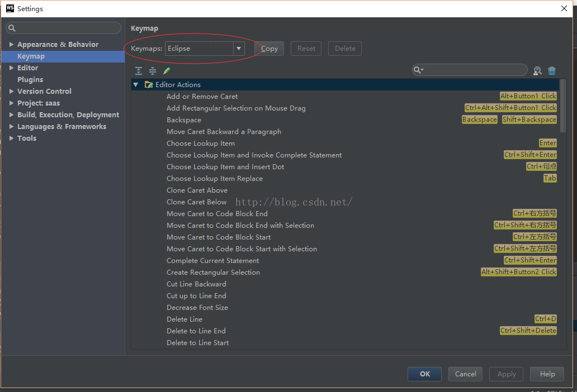Select the Delete to Line Start action

[x=345, y=343]
